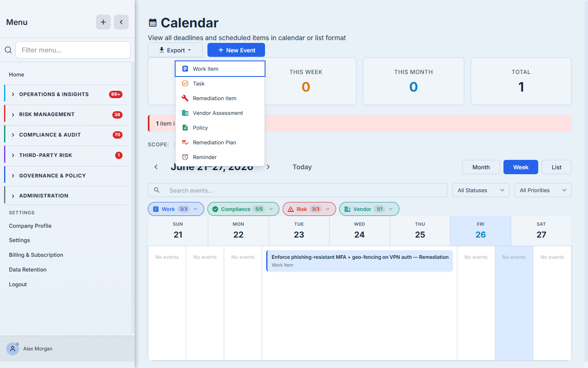Click the Total summary card

(x=521, y=81)
